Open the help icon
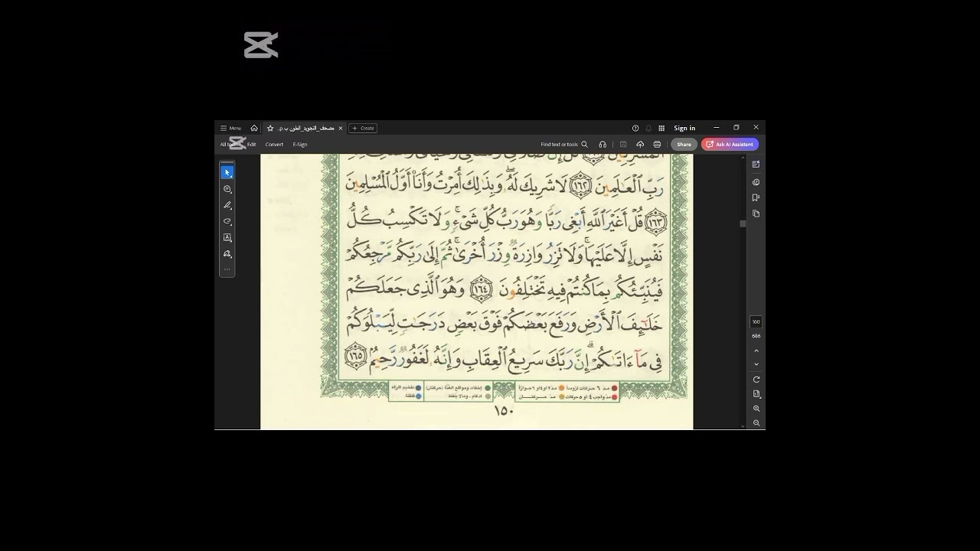The image size is (980, 551). tap(635, 128)
